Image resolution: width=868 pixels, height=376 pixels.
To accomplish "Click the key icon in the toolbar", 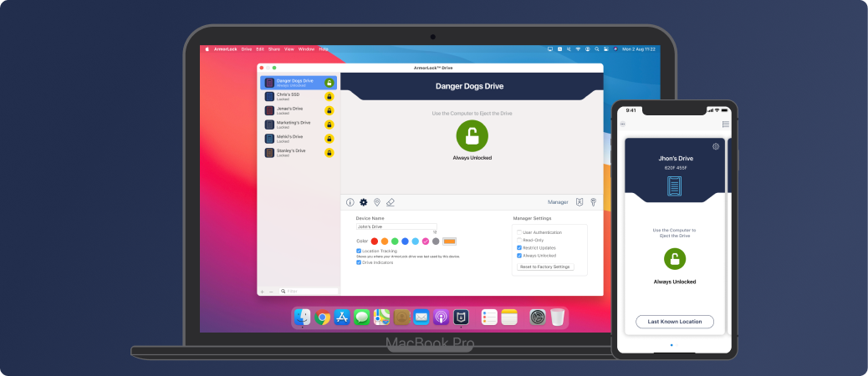I will pos(593,202).
